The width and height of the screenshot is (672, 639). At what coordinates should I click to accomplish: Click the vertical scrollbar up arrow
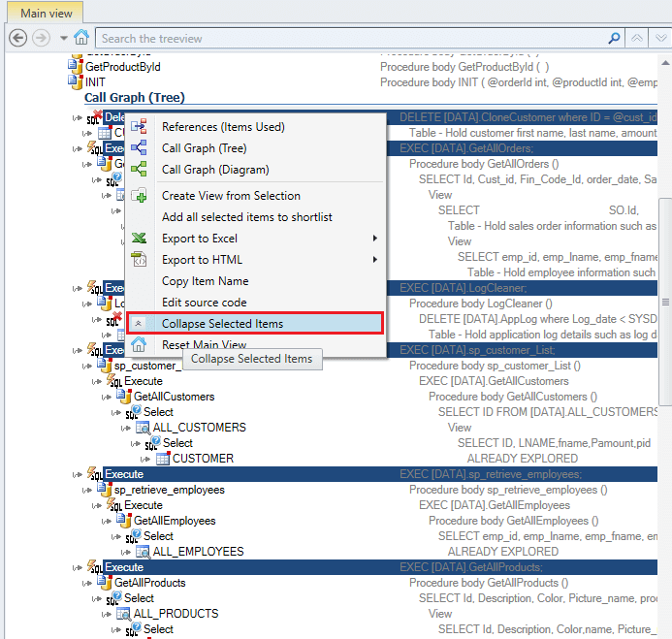665,63
